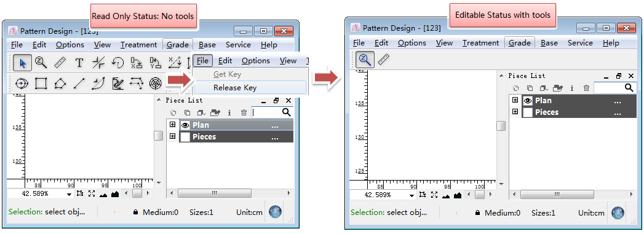Click ruler measure icon in the two-tool toolbar window
This screenshot has width=644, height=234.
point(383,60)
